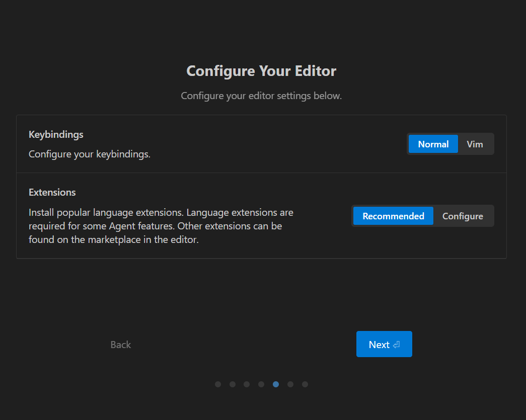Switch keybindings to Vim
526x420 pixels.
(475, 144)
